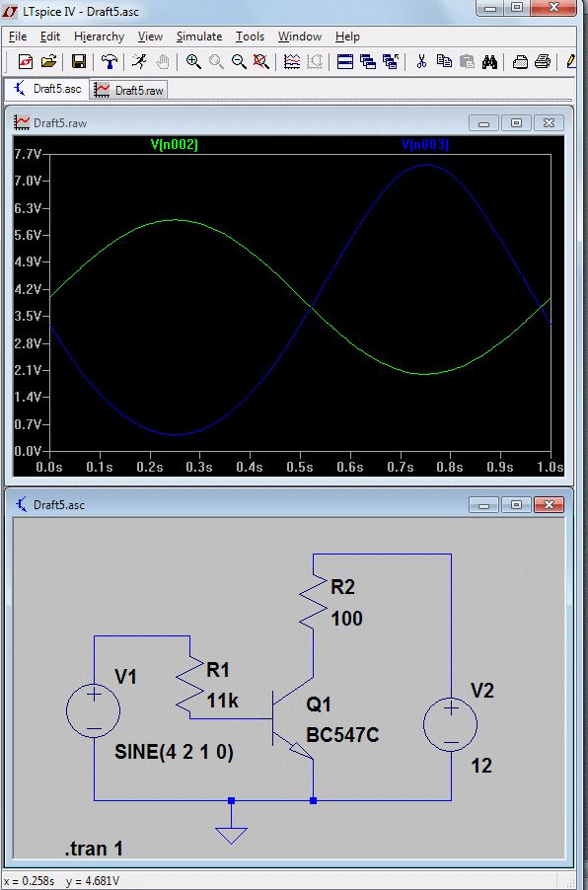Viewport: 588px width, 890px height.
Task: Save the schematic with the floppy icon
Action: point(79,61)
